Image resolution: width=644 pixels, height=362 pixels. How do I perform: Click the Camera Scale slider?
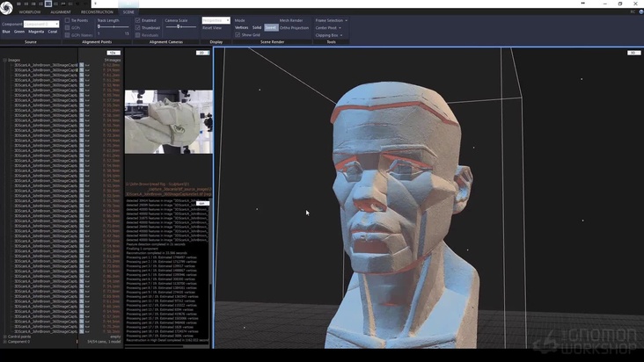point(180,26)
